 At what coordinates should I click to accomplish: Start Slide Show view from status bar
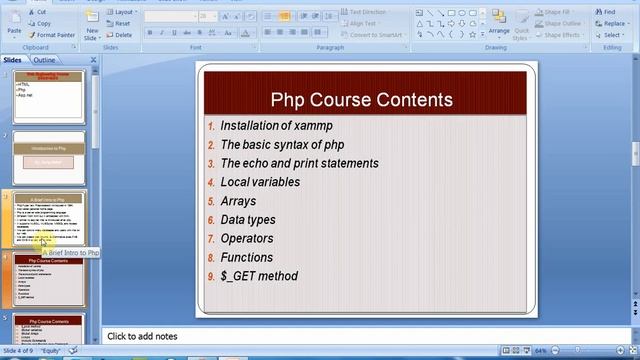point(527,350)
